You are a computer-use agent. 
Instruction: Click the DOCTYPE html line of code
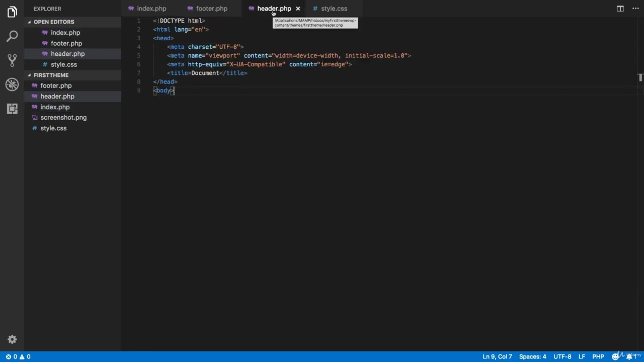pyautogui.click(x=179, y=21)
